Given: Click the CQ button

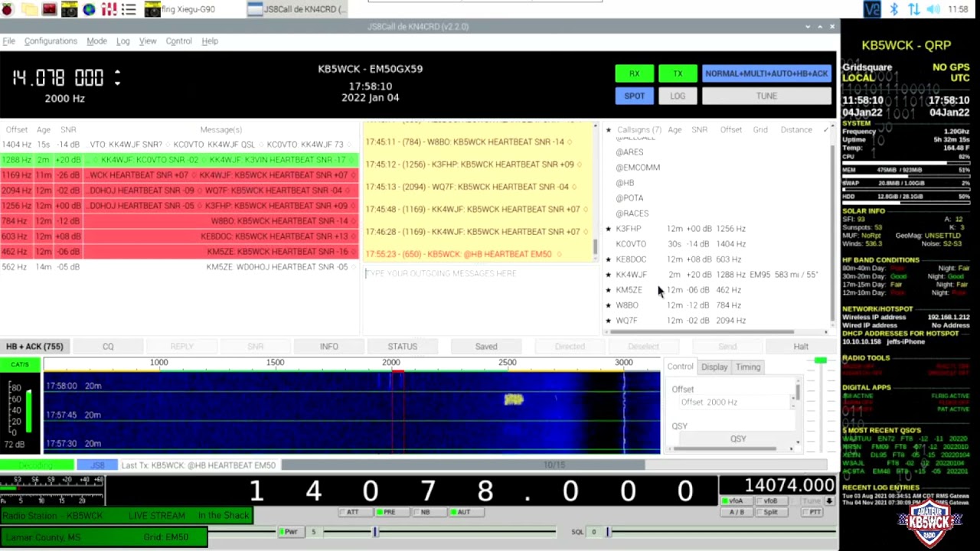Looking at the screenshot, I should 108,347.
